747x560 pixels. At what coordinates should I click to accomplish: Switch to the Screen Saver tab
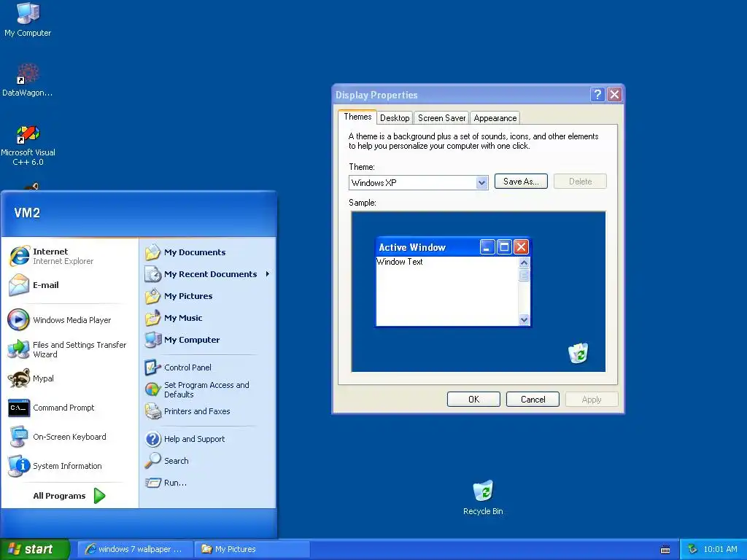click(x=441, y=118)
